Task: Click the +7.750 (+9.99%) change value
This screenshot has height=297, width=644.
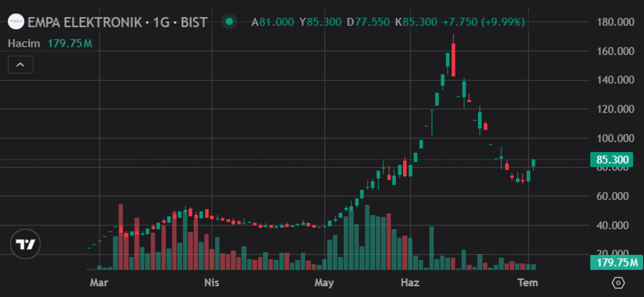Action: click(484, 22)
